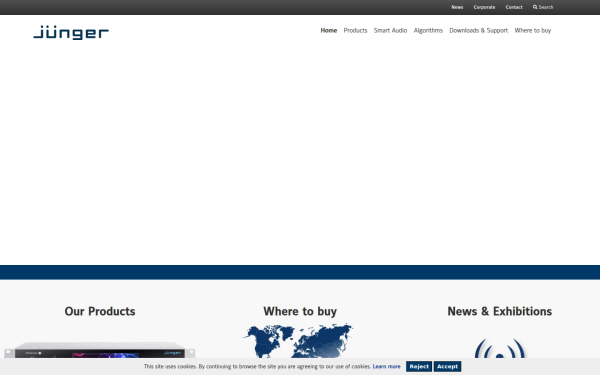Click the search magnifier icon

[x=535, y=7]
